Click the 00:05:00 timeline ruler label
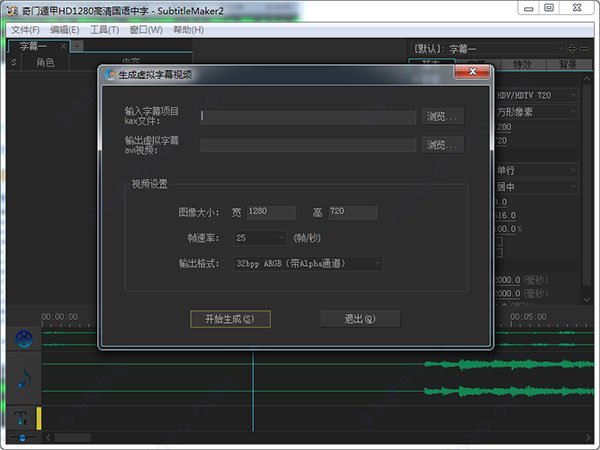600x450 pixels. click(x=528, y=317)
